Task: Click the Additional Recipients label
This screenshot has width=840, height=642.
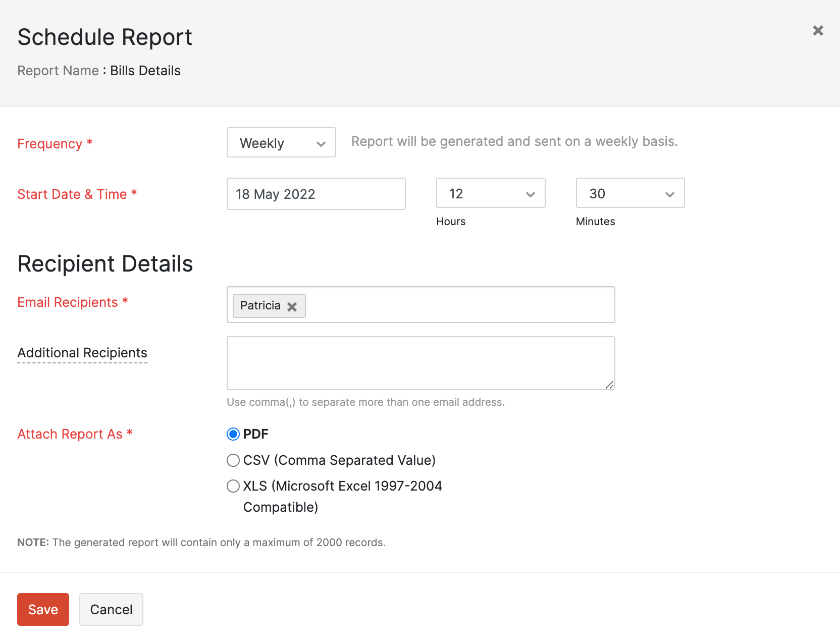Action: 82,353
